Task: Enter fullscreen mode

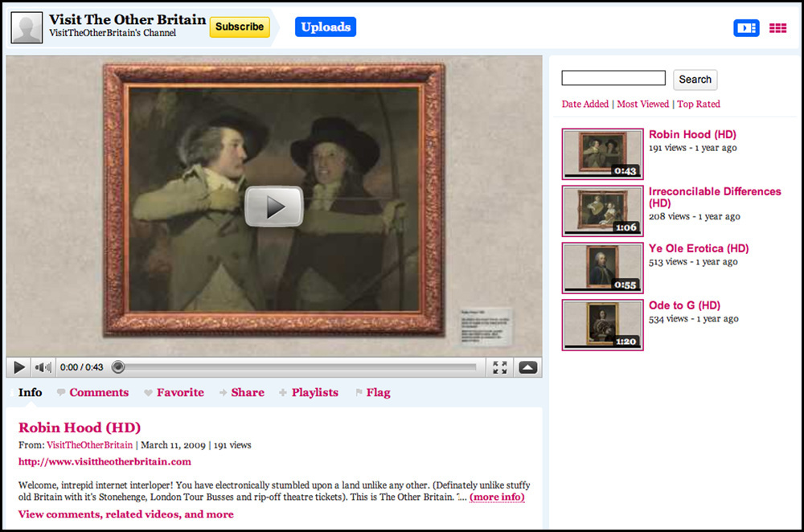Action: point(499,367)
